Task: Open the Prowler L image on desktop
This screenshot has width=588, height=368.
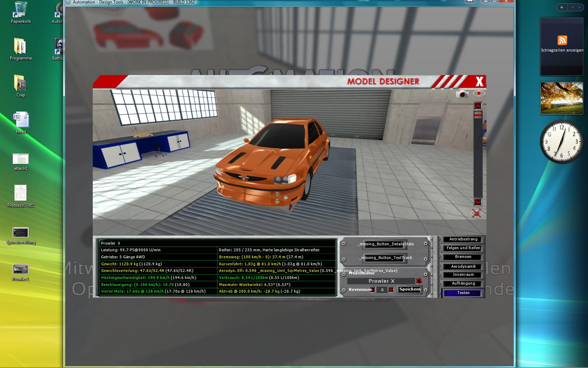Action: tap(21, 272)
